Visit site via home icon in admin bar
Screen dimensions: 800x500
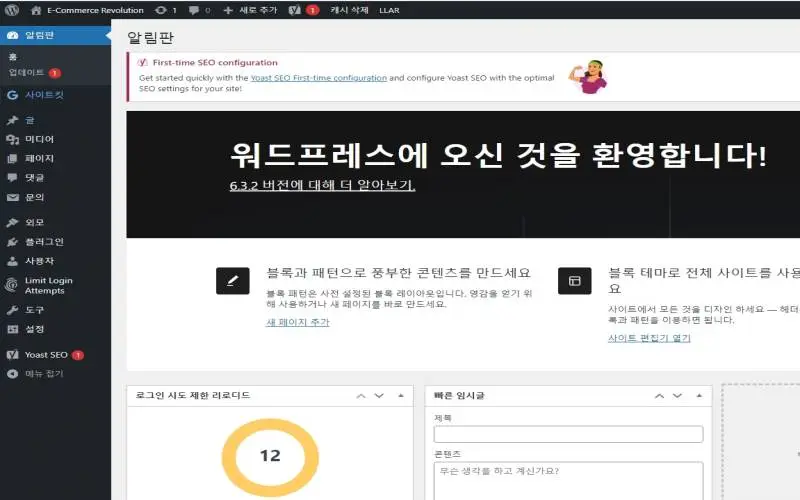[x=36, y=10]
